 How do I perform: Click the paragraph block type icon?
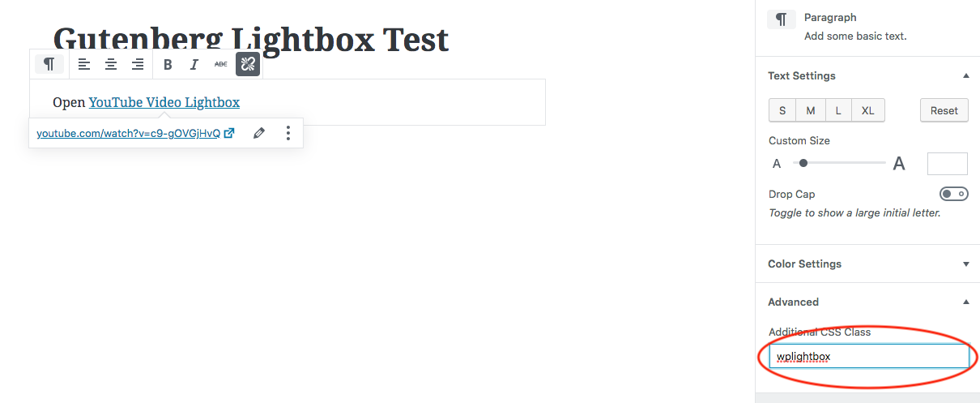tap(49, 64)
